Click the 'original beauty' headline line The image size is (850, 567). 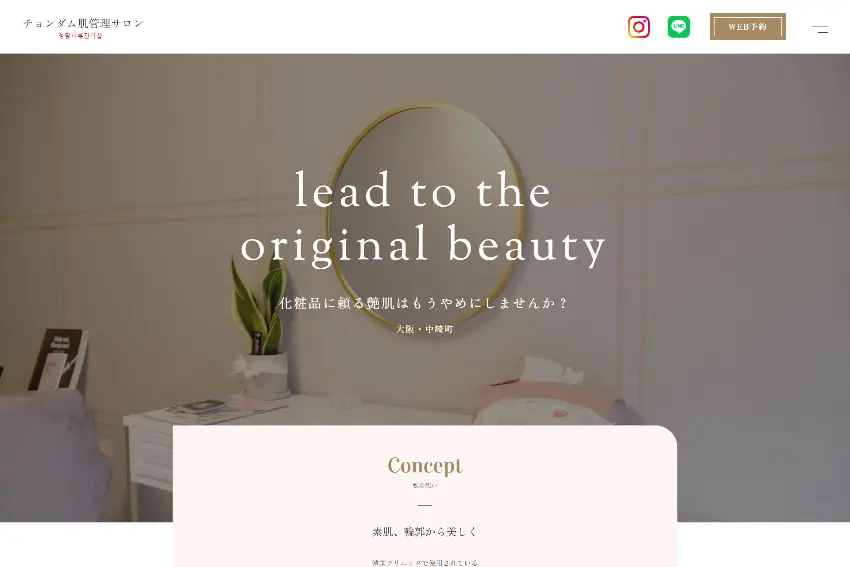tap(423, 246)
